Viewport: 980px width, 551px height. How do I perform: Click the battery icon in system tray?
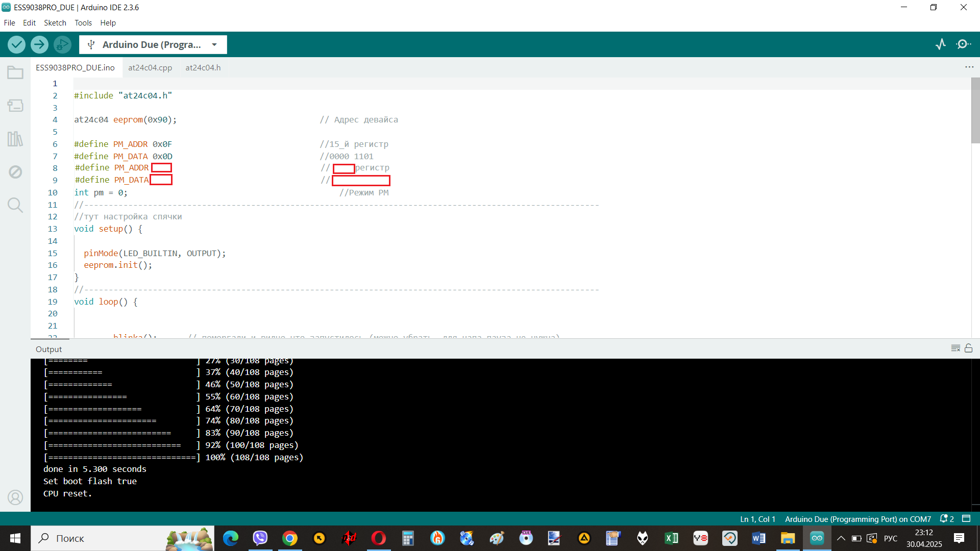[x=856, y=538]
